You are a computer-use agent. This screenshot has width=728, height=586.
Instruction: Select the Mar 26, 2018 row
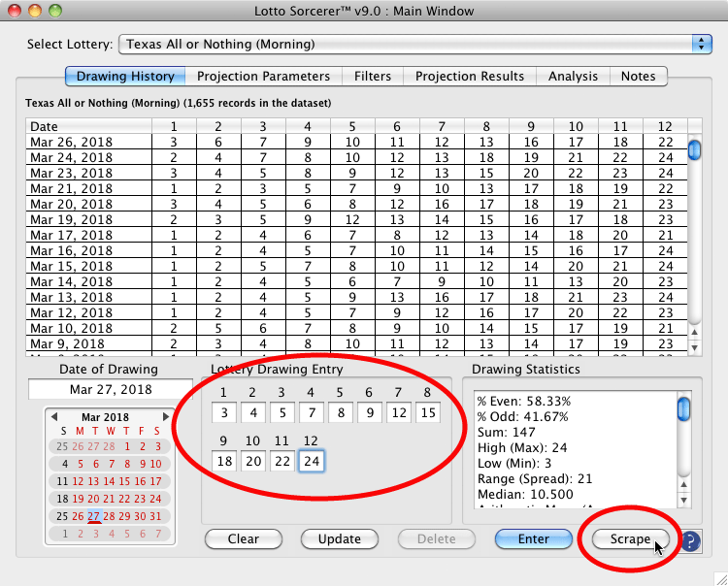coord(356,142)
